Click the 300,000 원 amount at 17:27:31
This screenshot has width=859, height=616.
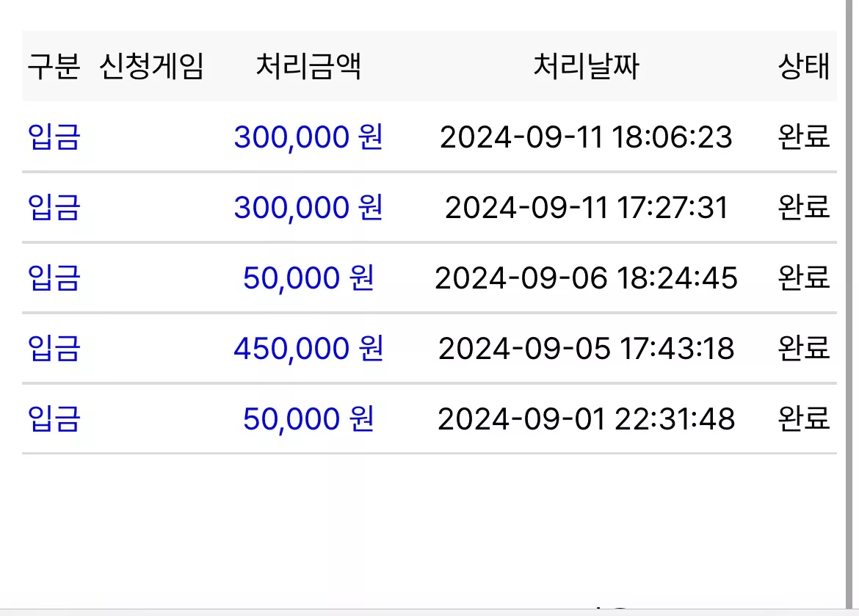tap(308, 207)
